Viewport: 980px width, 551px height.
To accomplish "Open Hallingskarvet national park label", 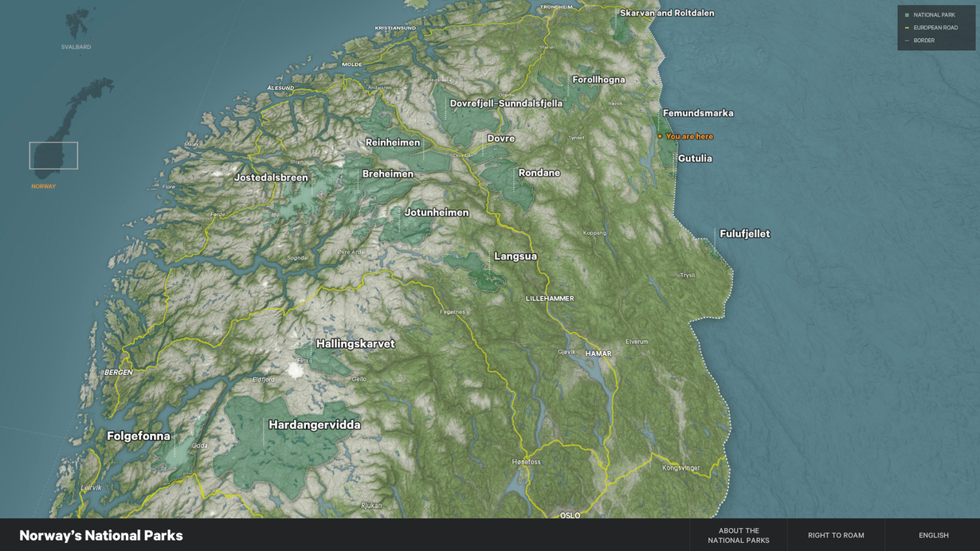I will click(x=355, y=344).
